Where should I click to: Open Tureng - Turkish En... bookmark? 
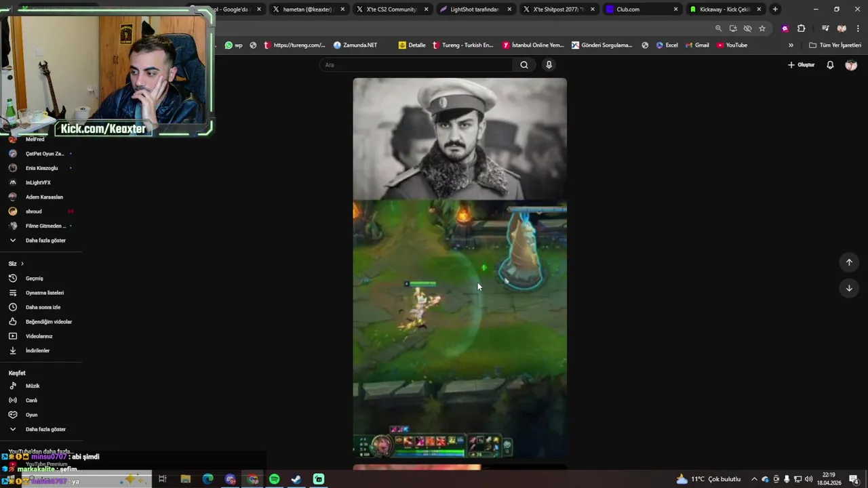462,45
